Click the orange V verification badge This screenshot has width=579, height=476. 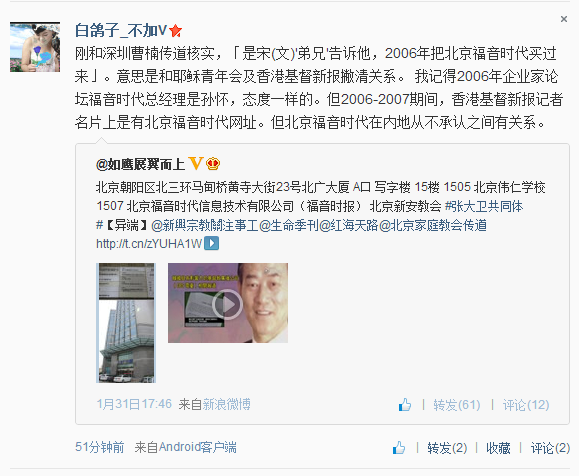pos(196,163)
